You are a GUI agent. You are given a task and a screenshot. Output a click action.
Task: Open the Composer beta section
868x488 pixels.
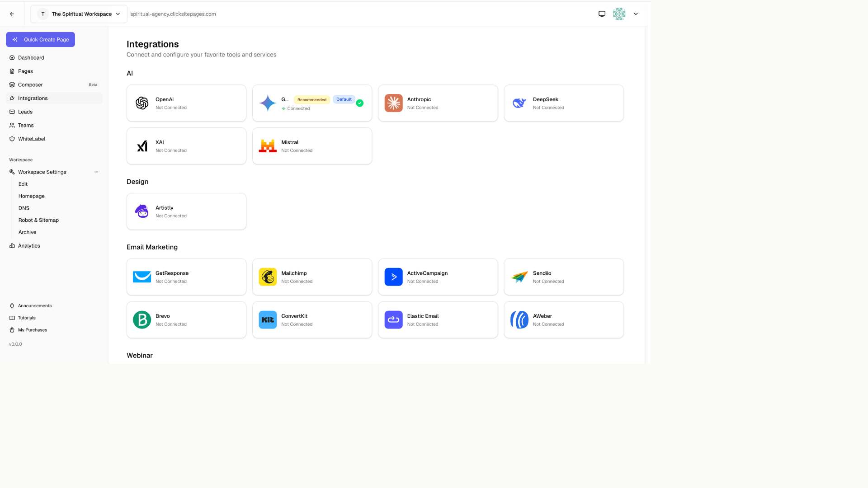[54, 85]
